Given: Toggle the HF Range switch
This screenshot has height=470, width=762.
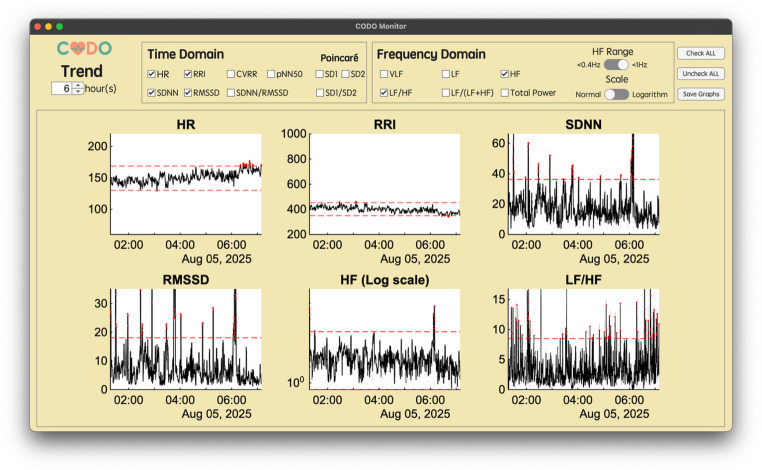Looking at the screenshot, I should [616, 65].
